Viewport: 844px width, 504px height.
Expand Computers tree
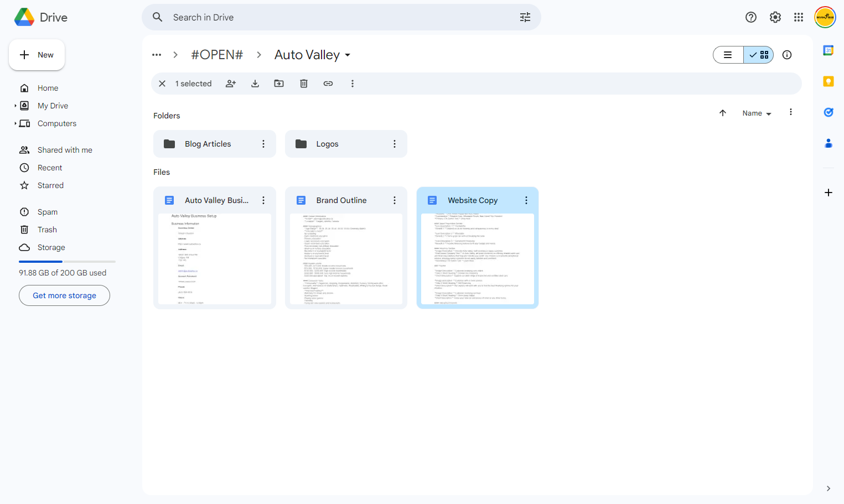15,123
